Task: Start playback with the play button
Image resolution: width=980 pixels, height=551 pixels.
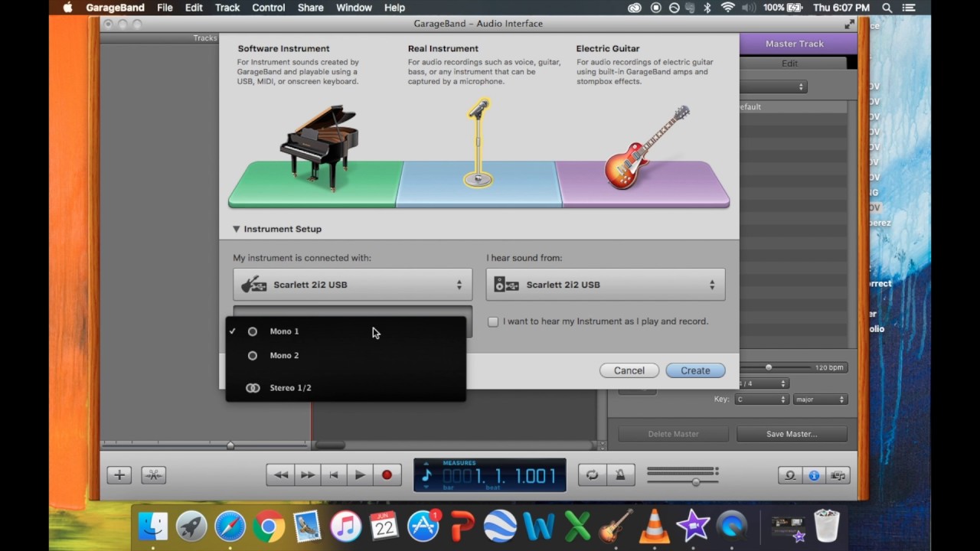Action: [360, 475]
